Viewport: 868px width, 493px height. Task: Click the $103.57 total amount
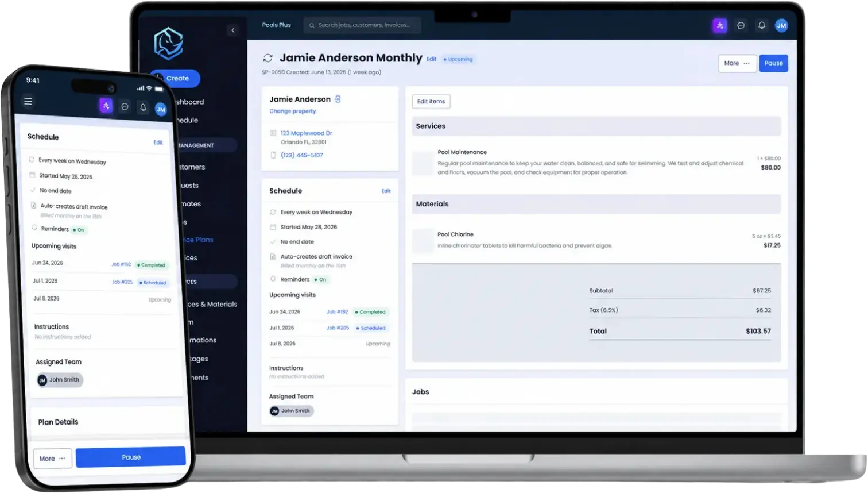758,332
